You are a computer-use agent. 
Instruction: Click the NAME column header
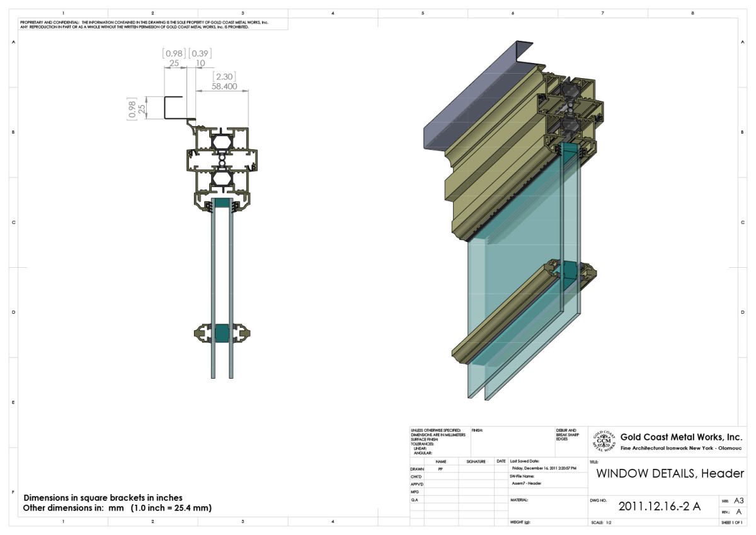[x=440, y=461]
